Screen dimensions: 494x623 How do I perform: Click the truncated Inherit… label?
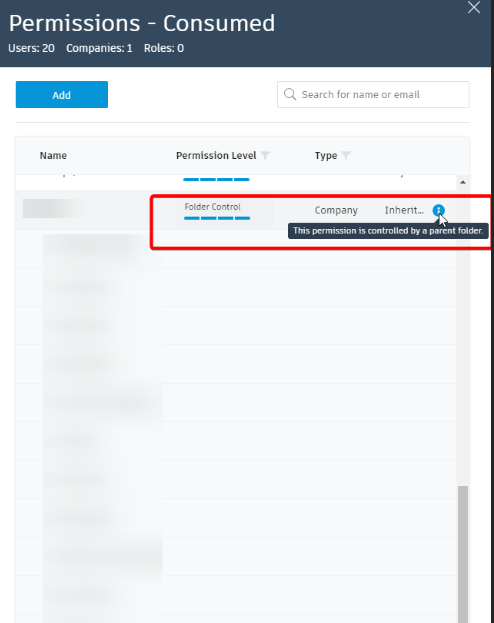[404, 210]
